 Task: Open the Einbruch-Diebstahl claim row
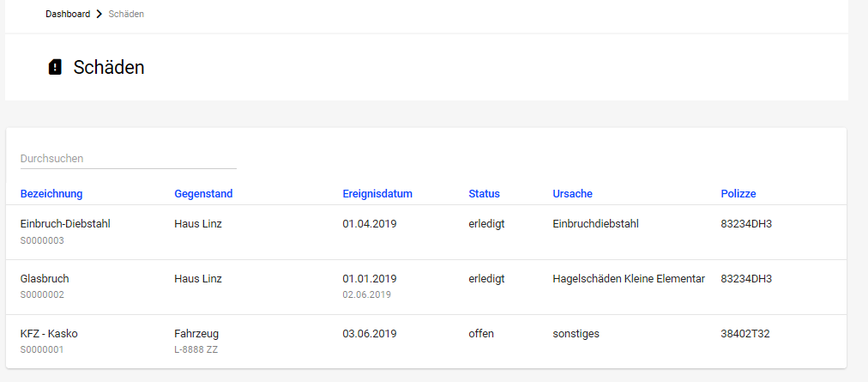tap(426, 233)
